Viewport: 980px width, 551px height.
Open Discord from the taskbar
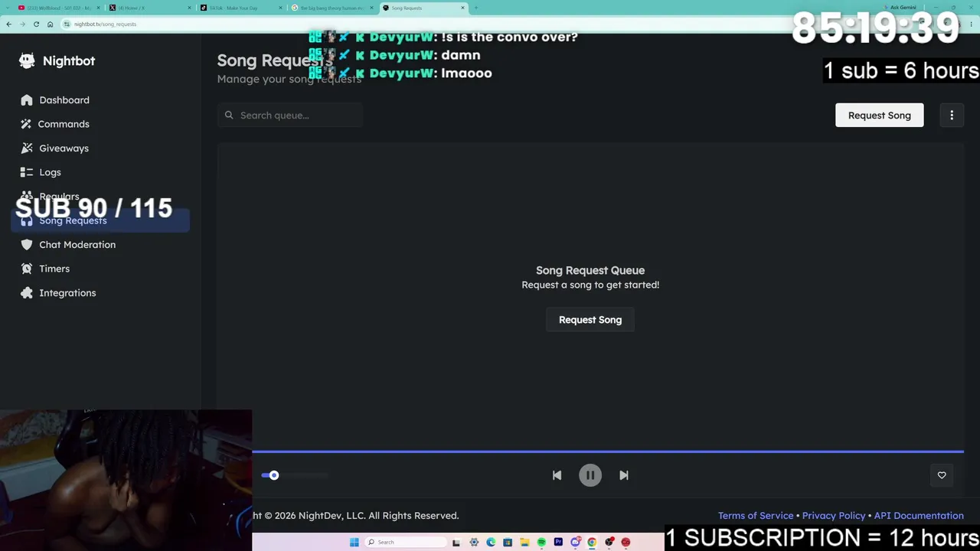pos(575,543)
